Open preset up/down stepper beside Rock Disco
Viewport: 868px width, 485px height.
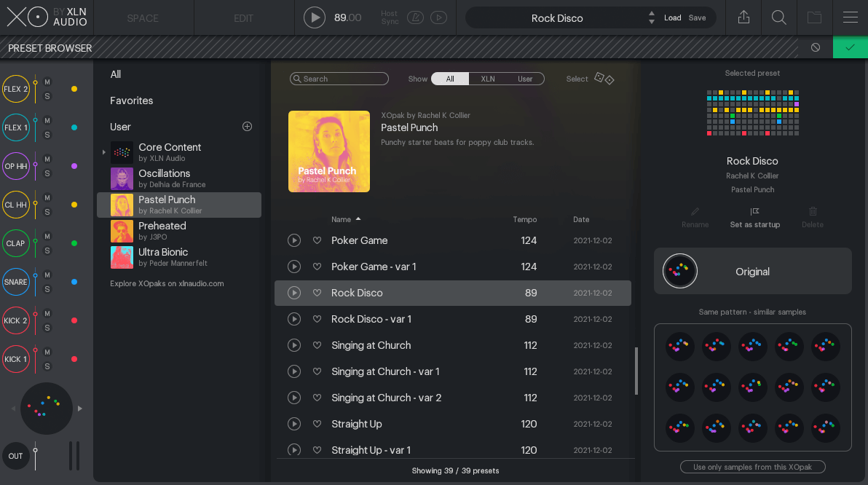click(652, 17)
